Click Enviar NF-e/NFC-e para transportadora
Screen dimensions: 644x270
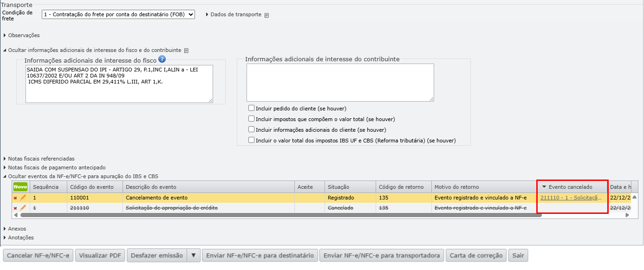pyautogui.click(x=382, y=256)
